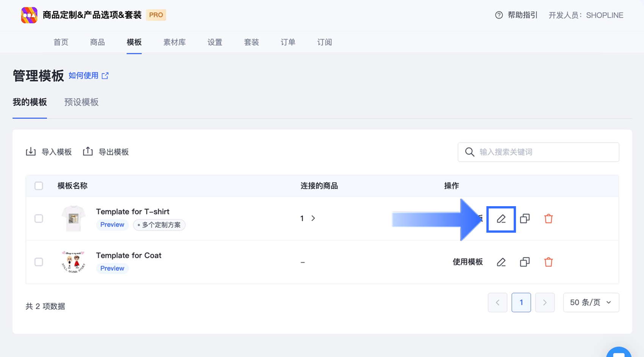Image resolution: width=644 pixels, height=357 pixels.
Task: Toggle the select-all checkbox in table header
Action: pyautogui.click(x=39, y=186)
